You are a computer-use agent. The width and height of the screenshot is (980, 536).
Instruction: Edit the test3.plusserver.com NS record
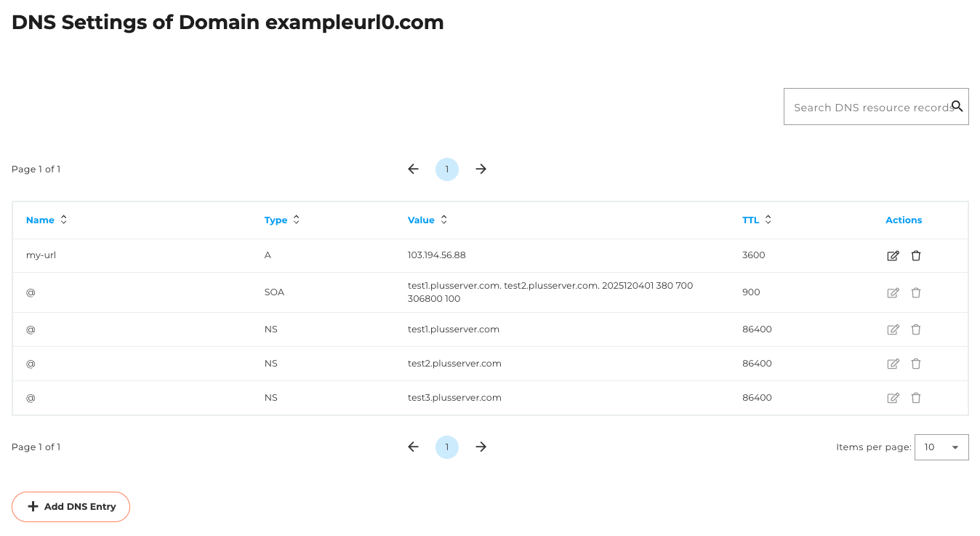pyautogui.click(x=893, y=397)
